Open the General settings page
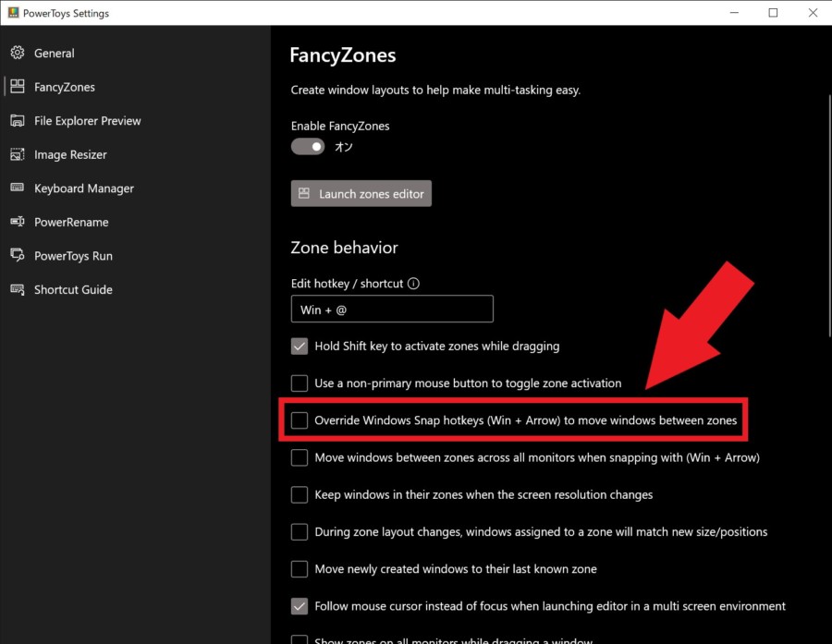The width and height of the screenshot is (832, 644). click(135, 53)
